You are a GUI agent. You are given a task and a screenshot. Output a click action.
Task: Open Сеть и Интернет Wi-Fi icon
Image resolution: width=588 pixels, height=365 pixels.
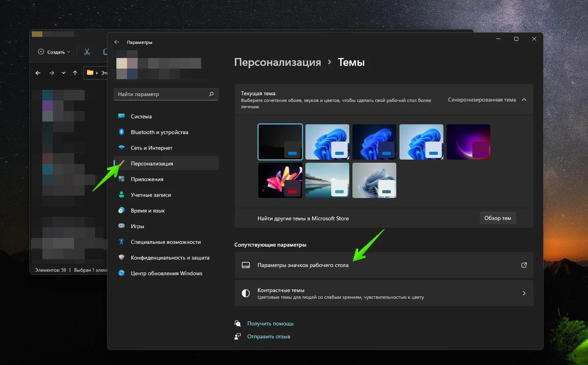122,148
